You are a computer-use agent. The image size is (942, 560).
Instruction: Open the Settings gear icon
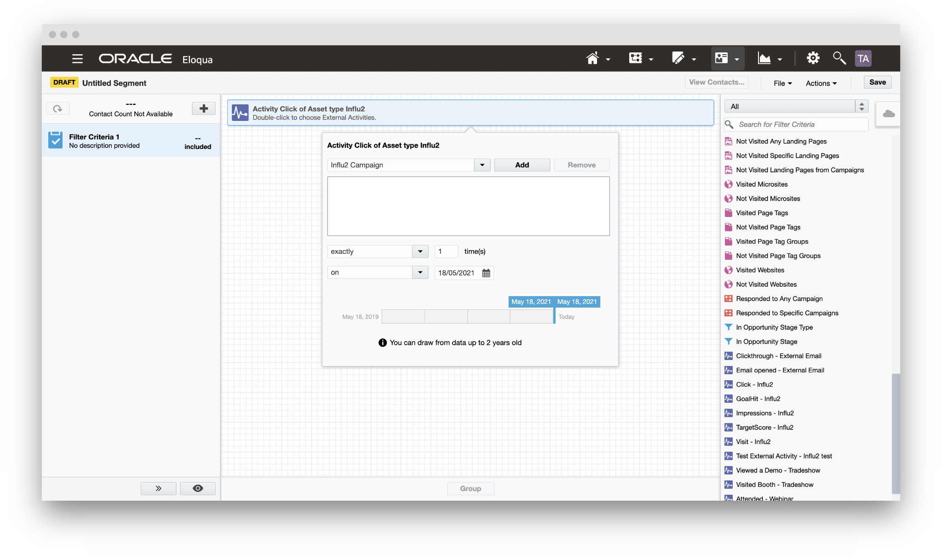813,58
